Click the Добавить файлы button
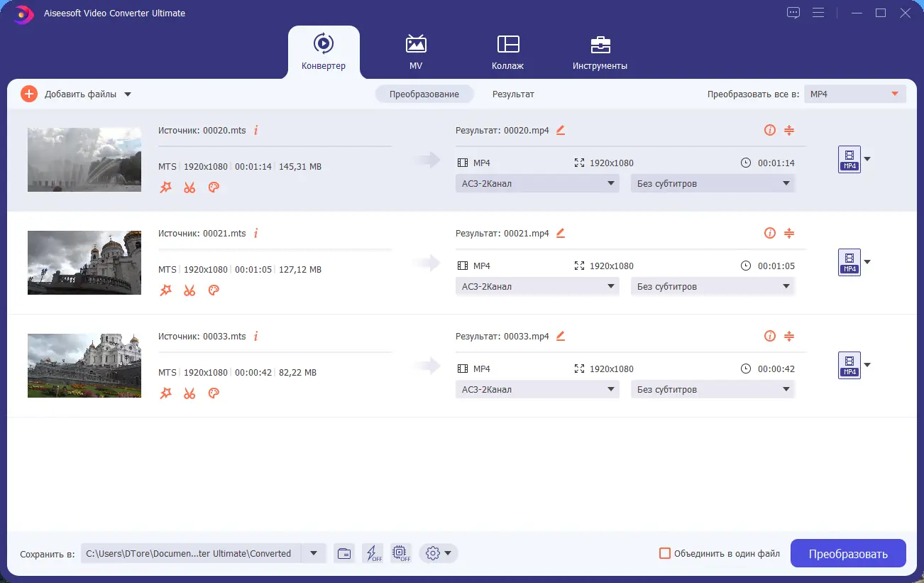924x583 pixels. click(x=70, y=94)
